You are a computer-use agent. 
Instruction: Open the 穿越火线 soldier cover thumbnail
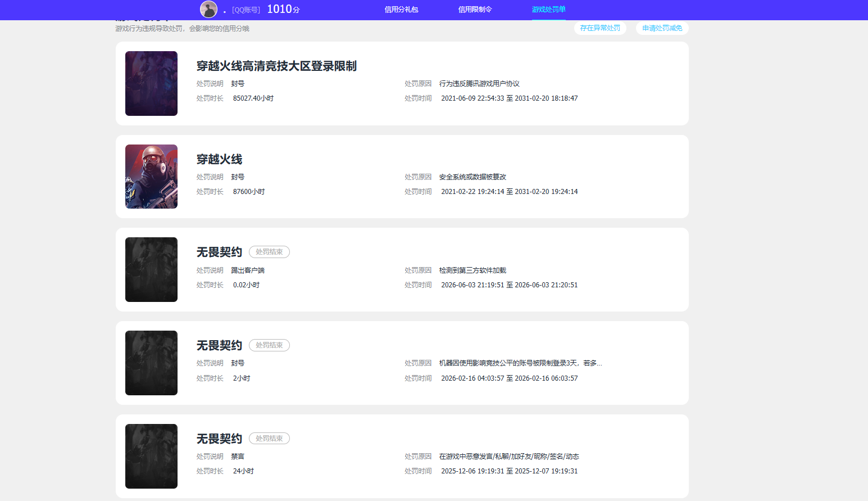151,177
